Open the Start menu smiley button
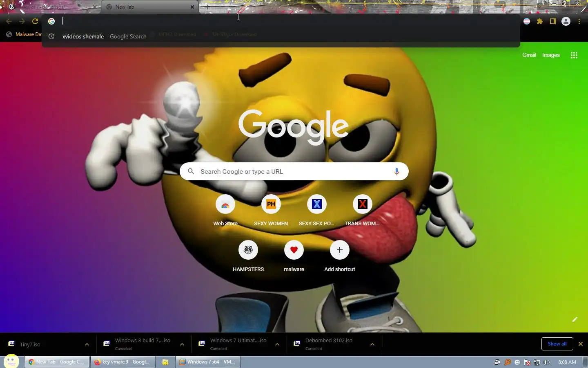The width and height of the screenshot is (588, 368). [11, 361]
